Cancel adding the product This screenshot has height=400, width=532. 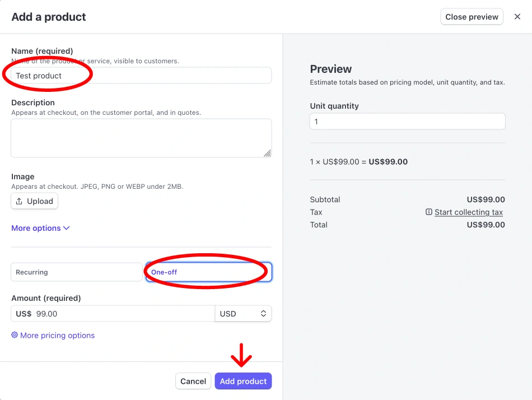click(193, 381)
